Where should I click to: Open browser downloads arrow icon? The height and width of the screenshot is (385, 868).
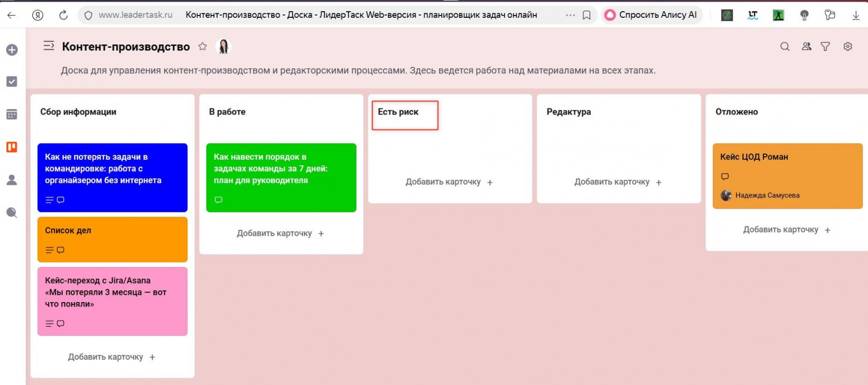(x=856, y=16)
